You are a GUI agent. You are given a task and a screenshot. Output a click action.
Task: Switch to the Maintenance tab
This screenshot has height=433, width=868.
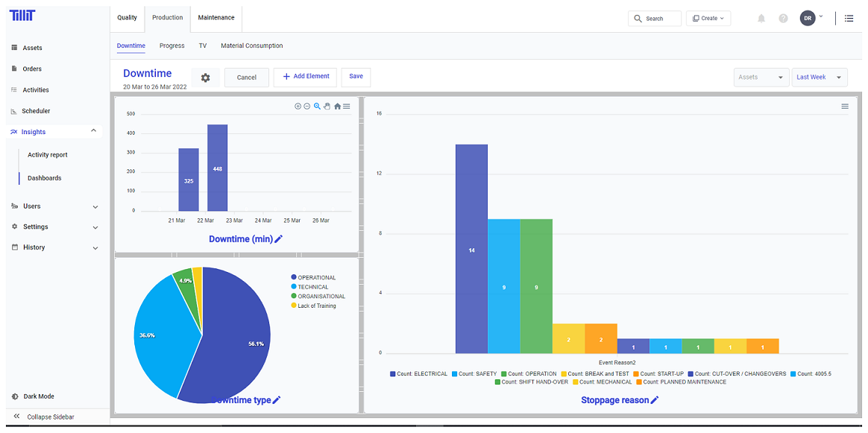point(216,17)
